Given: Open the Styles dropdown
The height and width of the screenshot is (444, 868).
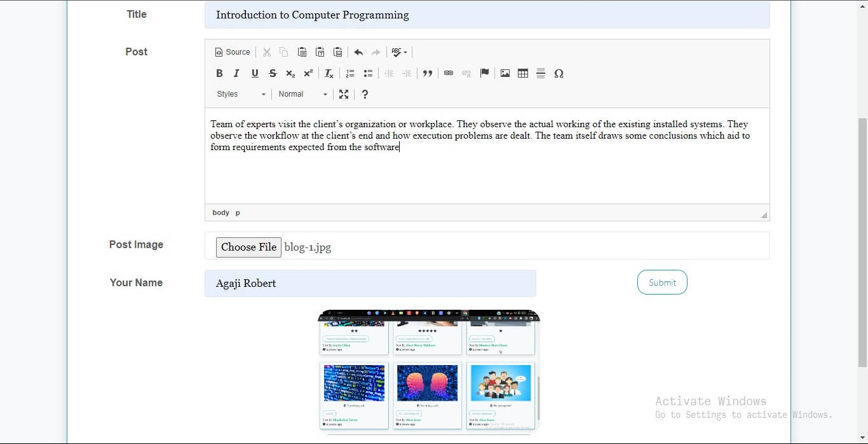Looking at the screenshot, I should click(x=241, y=94).
